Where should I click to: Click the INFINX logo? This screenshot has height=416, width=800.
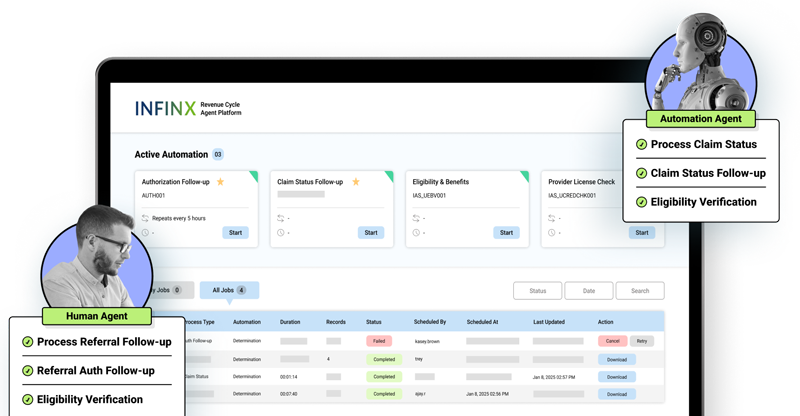click(165, 108)
